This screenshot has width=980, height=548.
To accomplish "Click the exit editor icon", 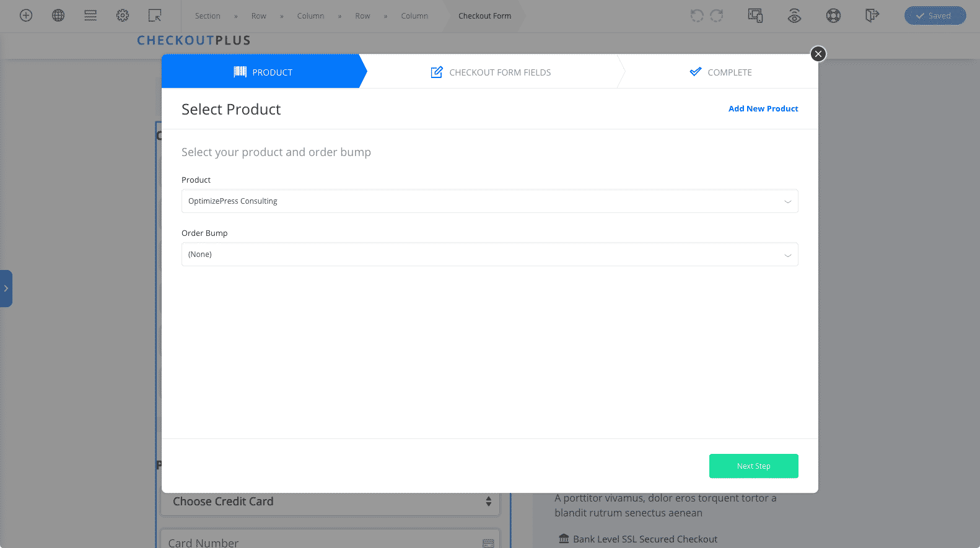I will click(x=872, y=15).
